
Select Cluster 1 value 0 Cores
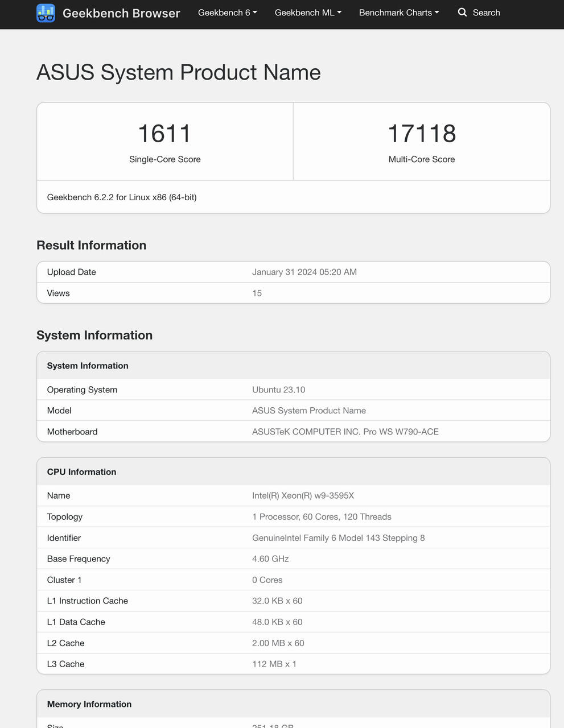pos(267,580)
